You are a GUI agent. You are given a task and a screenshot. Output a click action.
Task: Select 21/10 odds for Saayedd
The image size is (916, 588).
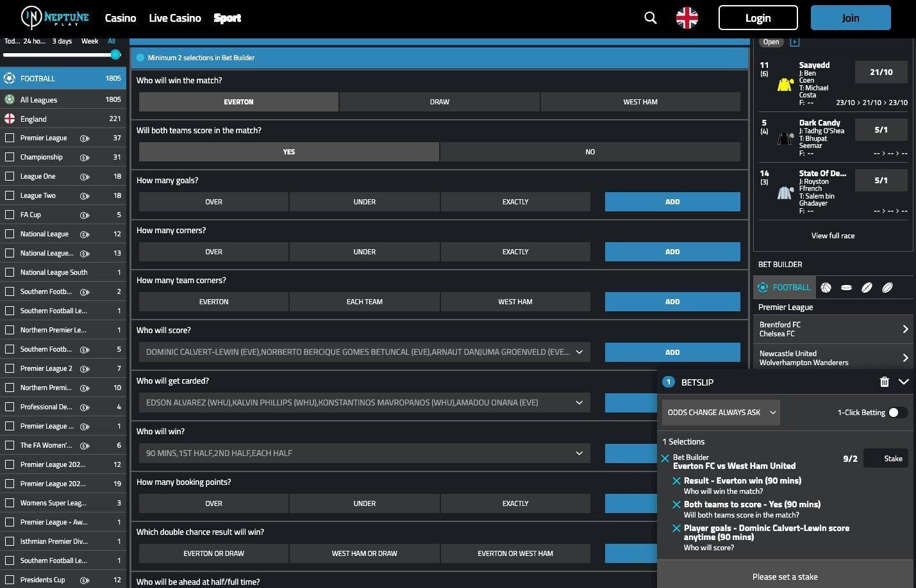tap(881, 72)
